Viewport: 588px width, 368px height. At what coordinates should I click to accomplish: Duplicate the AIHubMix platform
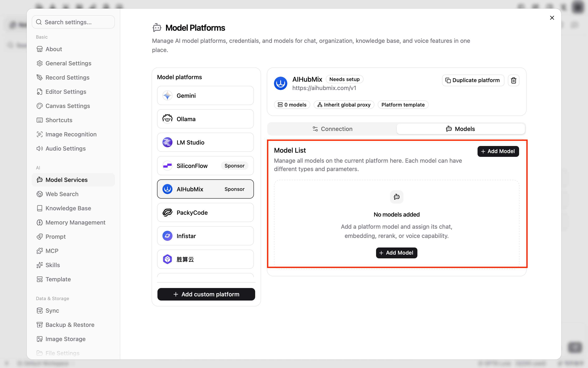[x=473, y=80]
